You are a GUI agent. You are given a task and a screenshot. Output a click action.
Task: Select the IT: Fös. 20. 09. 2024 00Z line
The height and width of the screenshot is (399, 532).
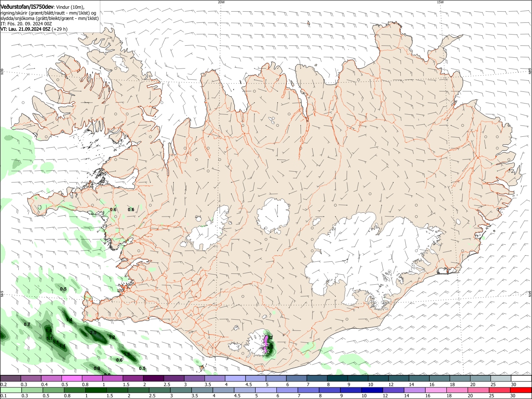click(26, 24)
